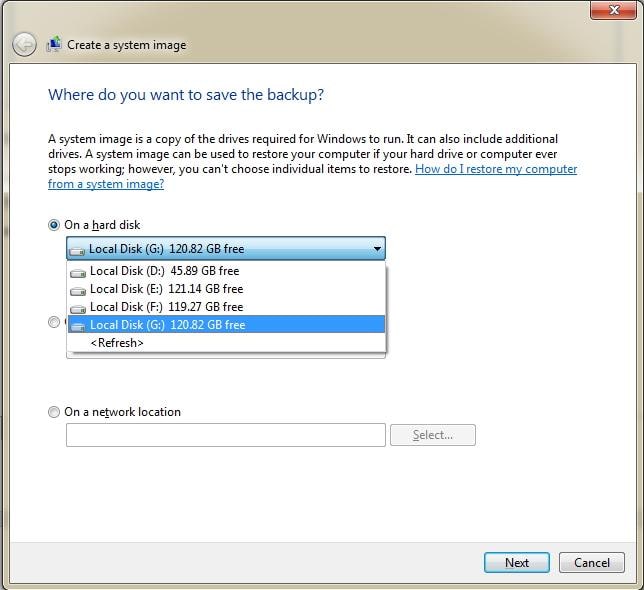Screen dimensions: 644x590
Task: Collapse the hard disk dropdown arrow
Action: pos(377,248)
